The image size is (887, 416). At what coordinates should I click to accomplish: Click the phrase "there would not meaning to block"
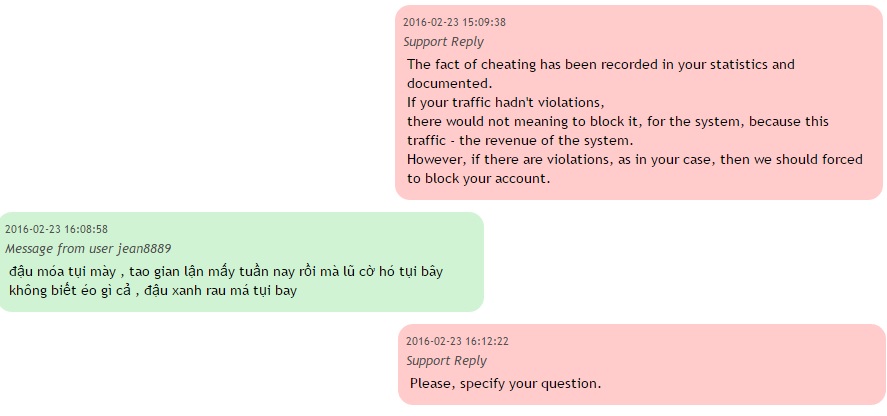(512, 122)
